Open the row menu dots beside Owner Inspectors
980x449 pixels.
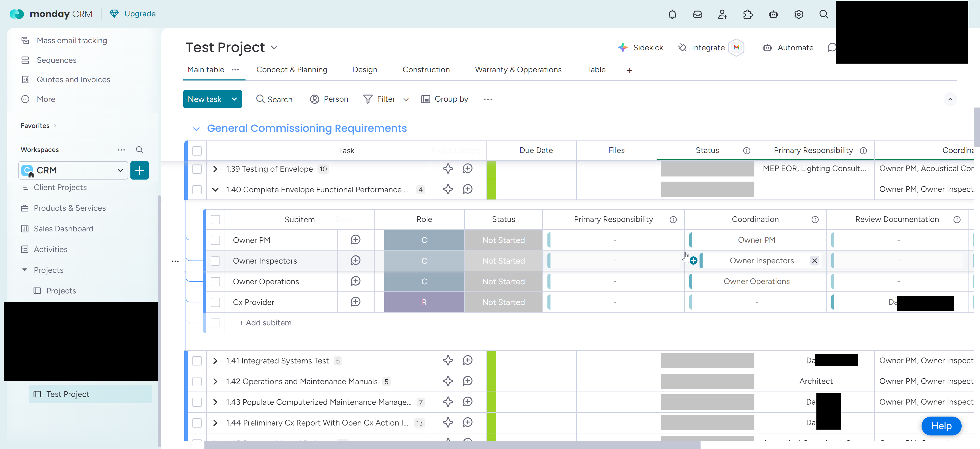(175, 261)
